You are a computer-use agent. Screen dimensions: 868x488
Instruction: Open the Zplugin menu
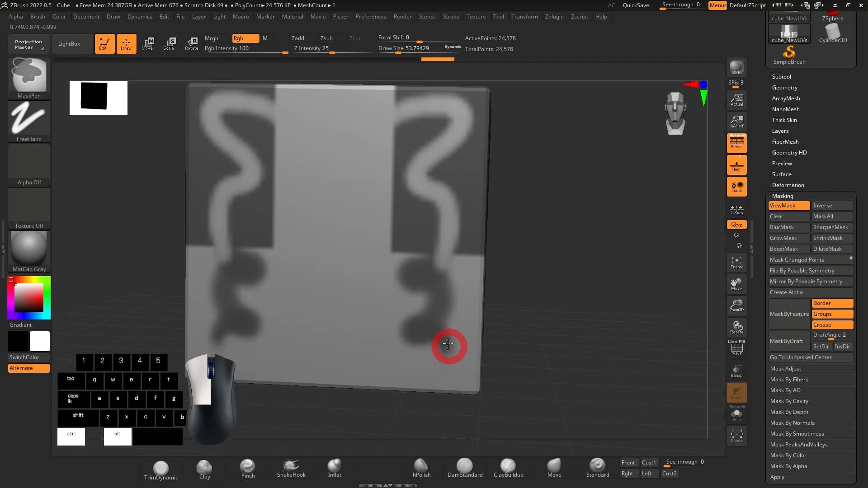click(x=554, y=17)
